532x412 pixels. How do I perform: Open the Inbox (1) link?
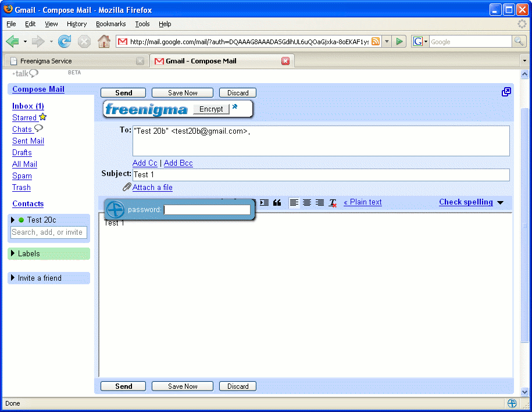click(28, 106)
